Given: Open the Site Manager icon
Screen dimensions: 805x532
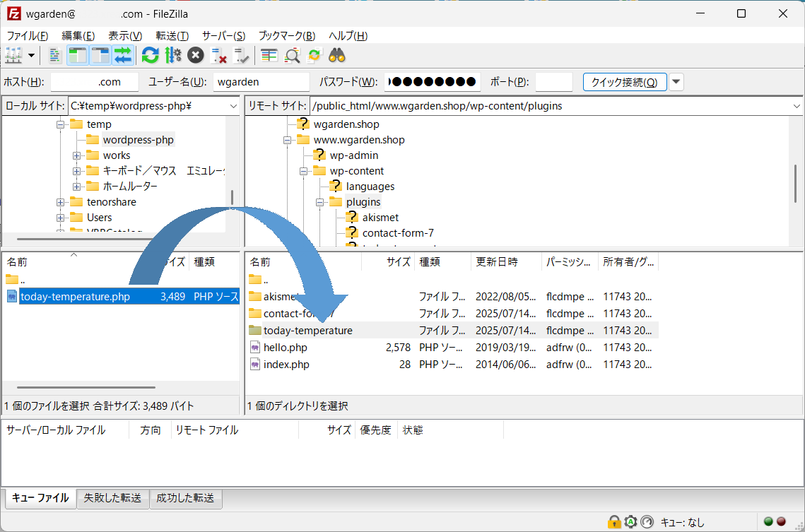Looking at the screenshot, I should (13, 55).
